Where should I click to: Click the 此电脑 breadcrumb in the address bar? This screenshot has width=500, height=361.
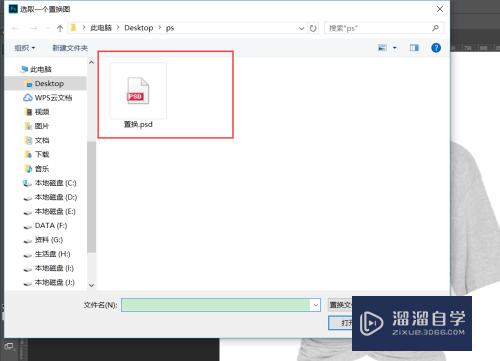101,28
